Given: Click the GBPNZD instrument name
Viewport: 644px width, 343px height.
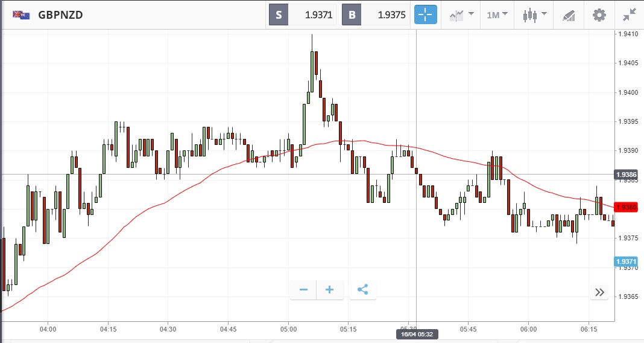Looking at the screenshot, I should (x=60, y=15).
